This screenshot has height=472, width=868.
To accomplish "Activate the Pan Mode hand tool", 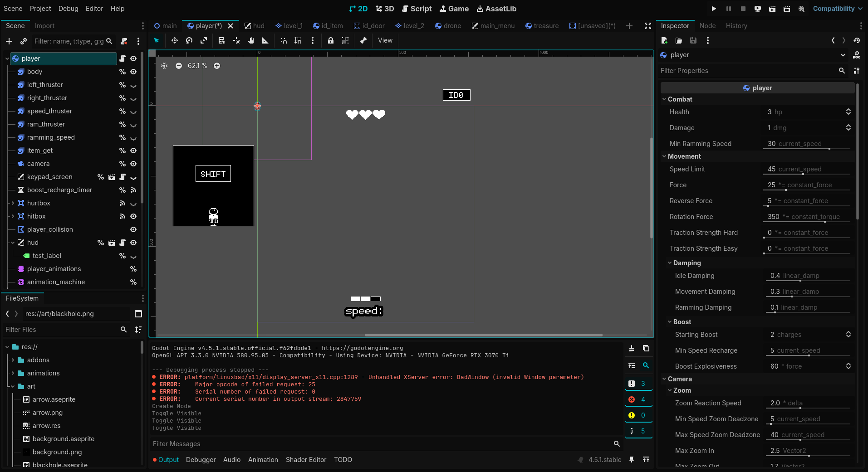I will click(250, 40).
